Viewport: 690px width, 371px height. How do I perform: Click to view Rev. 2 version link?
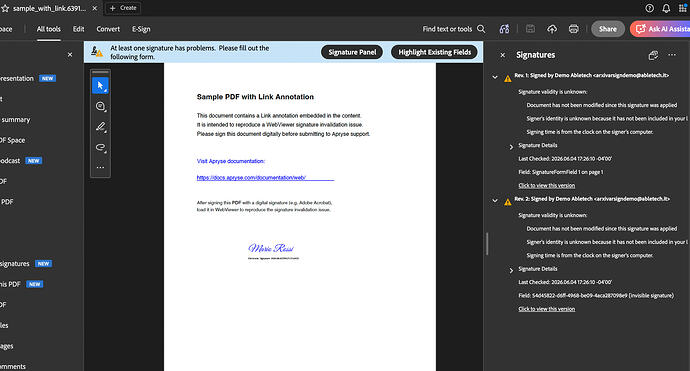tap(547, 309)
